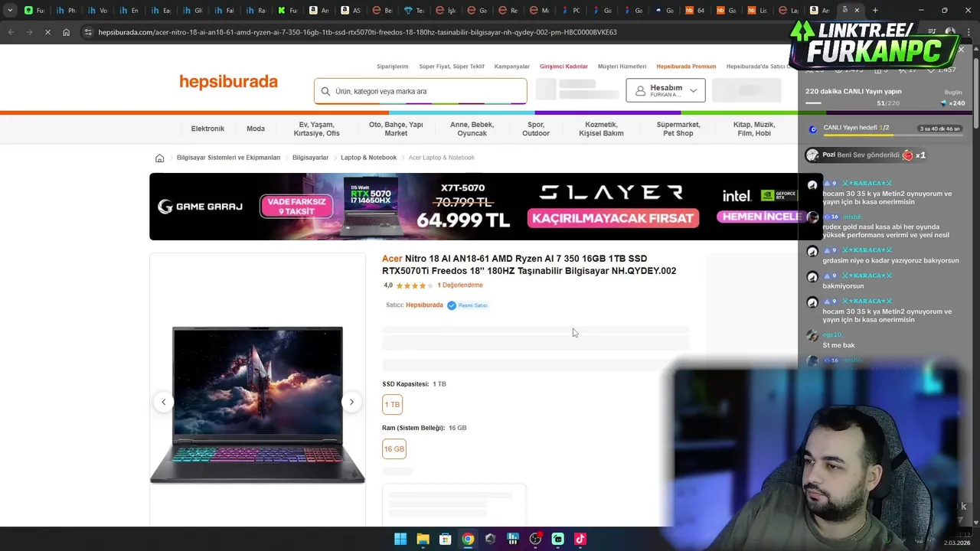Screen dimensions: 980x551
Task: Click the search magnifier icon
Action: [325, 91]
